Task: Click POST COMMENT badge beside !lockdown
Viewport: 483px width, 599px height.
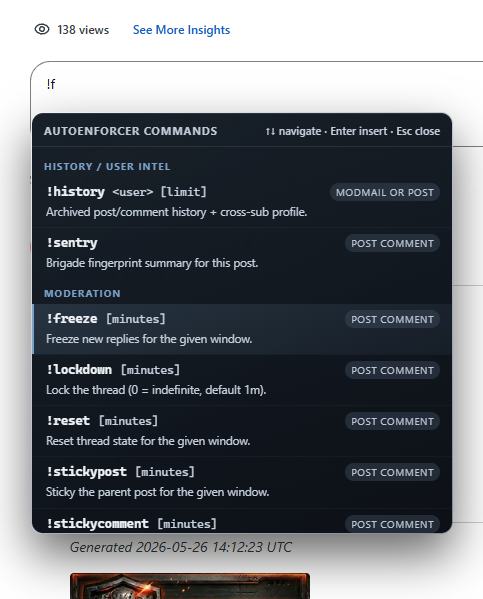Action: [x=392, y=371]
